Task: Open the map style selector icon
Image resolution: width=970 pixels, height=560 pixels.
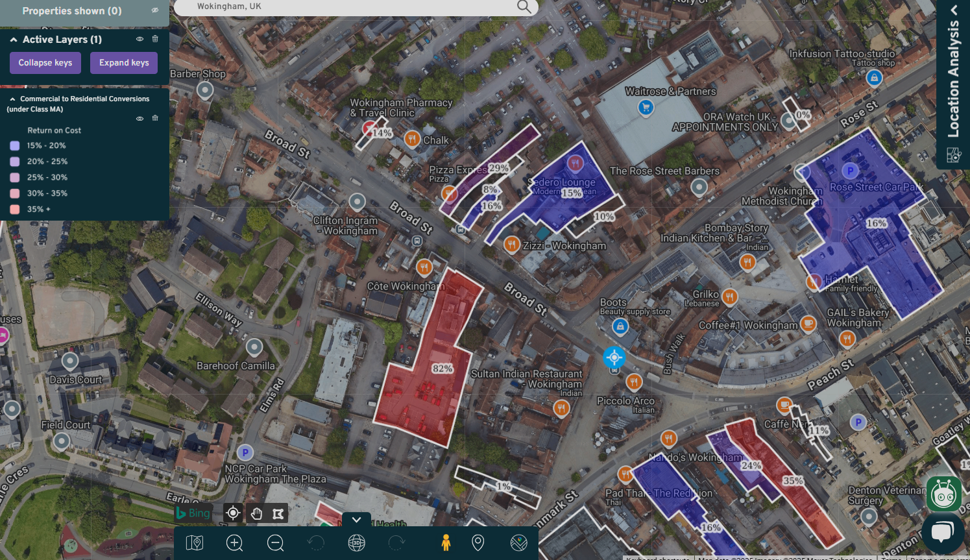Action: [195, 542]
